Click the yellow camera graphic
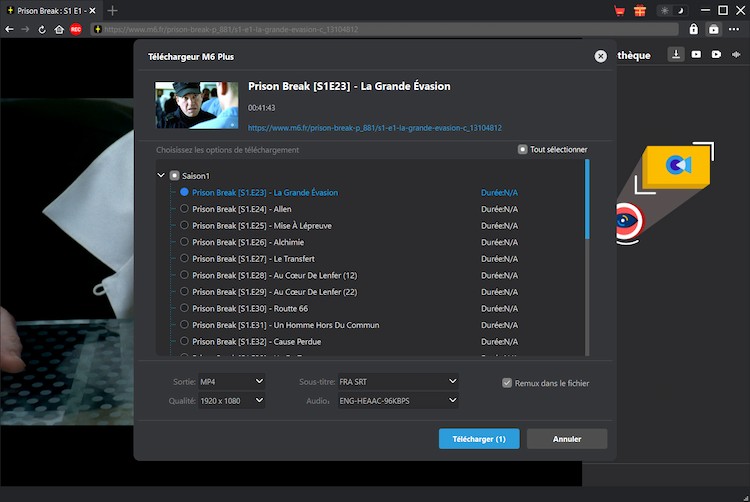Screen dimensions: 750x502 pyautogui.click(x=675, y=166)
